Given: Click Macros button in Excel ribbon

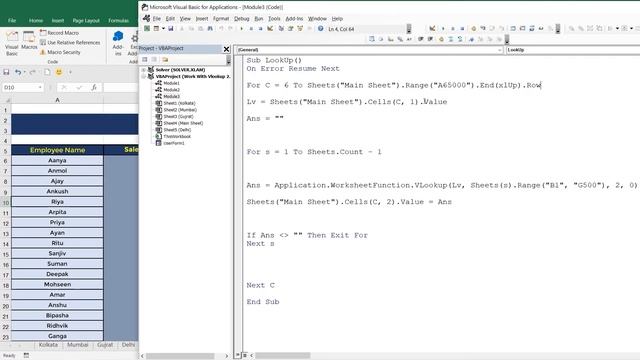Looking at the screenshot, I should pyautogui.click(x=29, y=40).
